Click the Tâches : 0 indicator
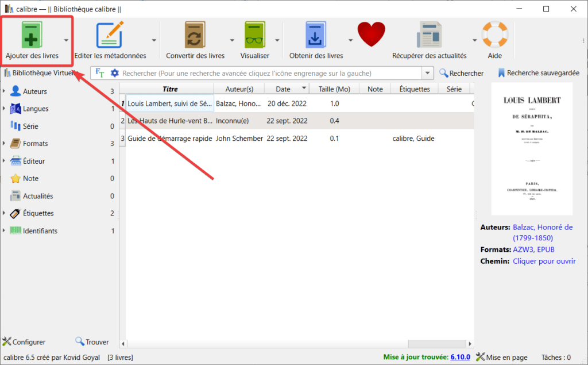 coord(556,357)
